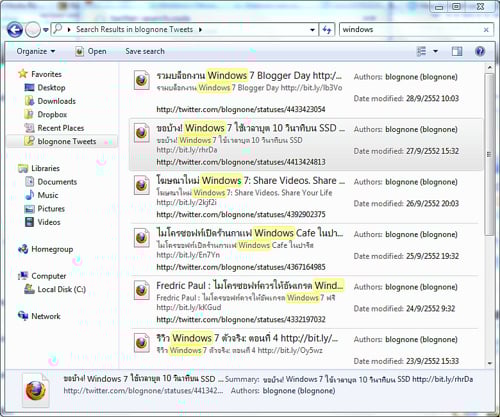Open the recent pages dropdown arrow

46,30
